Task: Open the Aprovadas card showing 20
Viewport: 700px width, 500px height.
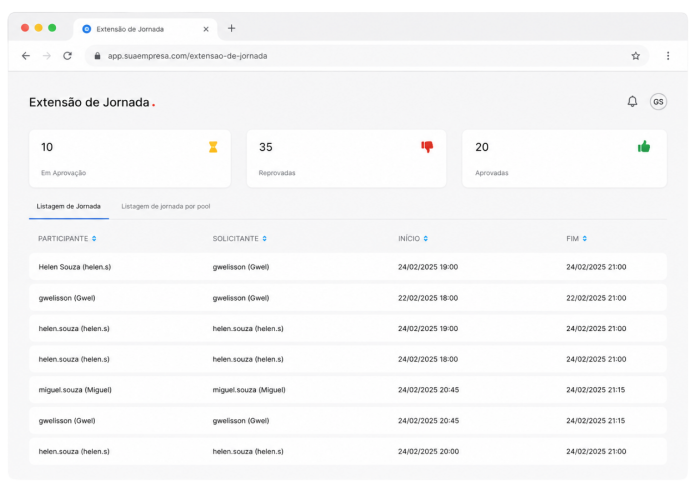Action: pos(564,158)
